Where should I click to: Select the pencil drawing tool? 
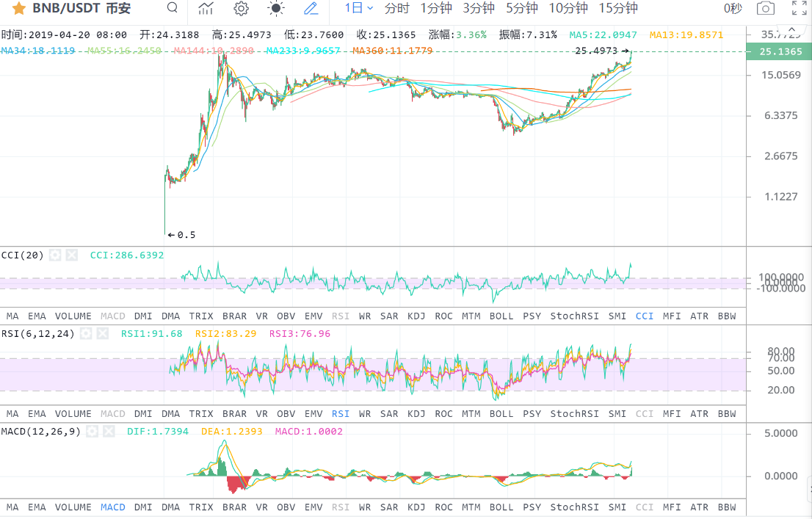tap(311, 9)
